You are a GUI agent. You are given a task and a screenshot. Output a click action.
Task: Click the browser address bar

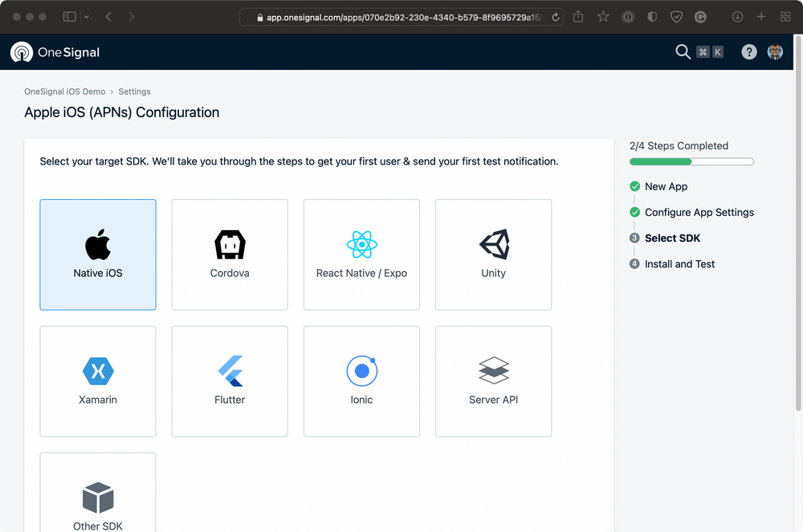click(x=401, y=17)
